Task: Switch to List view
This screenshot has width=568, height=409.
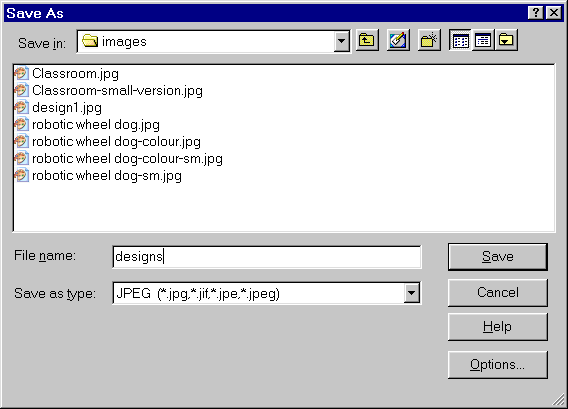Action: click(460, 41)
